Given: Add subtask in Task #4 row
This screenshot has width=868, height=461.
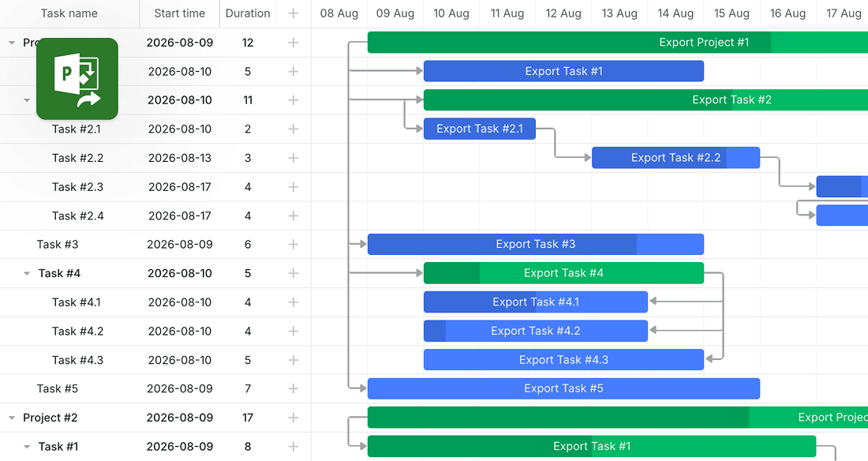Looking at the screenshot, I should point(294,273).
